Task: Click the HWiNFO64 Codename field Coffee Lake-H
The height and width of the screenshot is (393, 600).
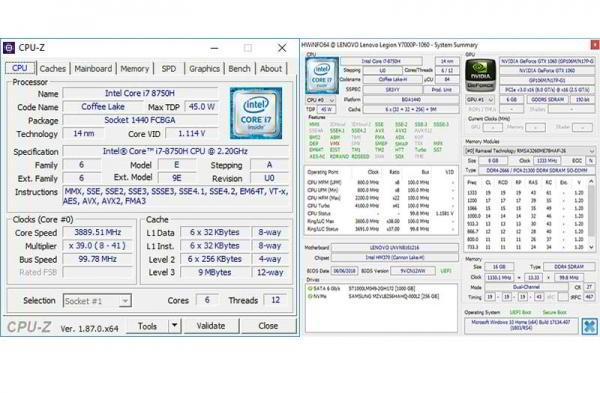Action: pyautogui.click(x=392, y=80)
